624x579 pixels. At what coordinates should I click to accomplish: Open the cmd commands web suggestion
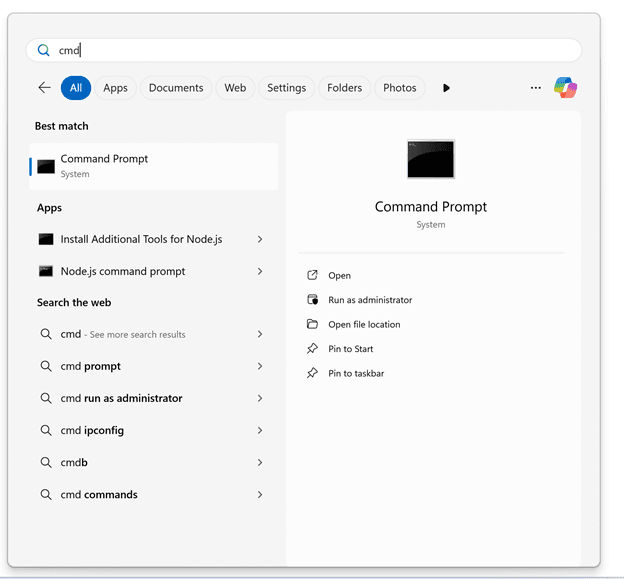[x=151, y=494]
